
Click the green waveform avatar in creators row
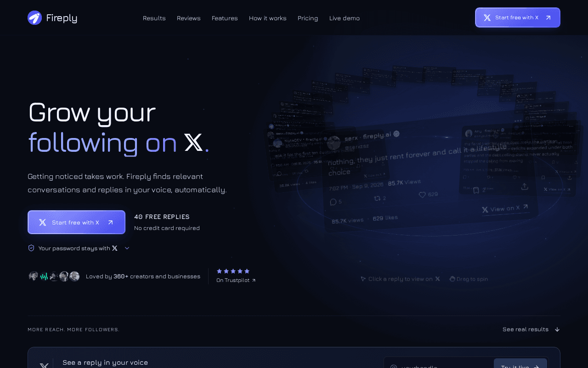click(44, 276)
